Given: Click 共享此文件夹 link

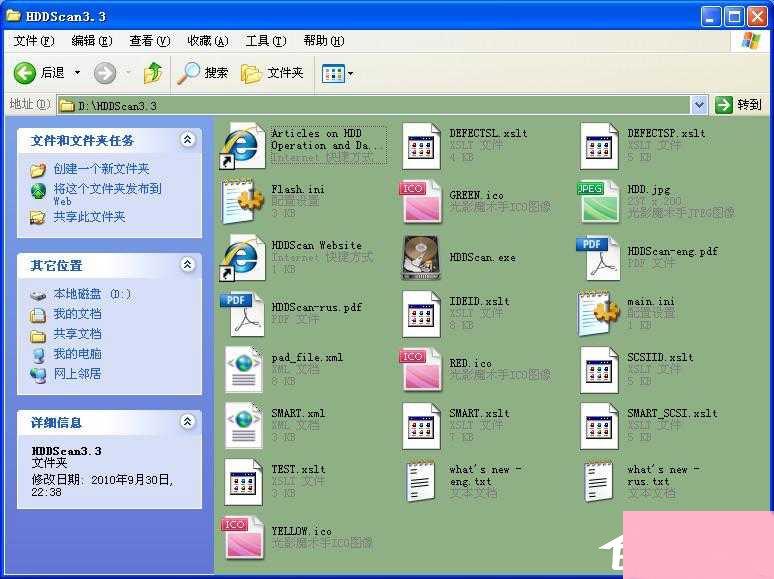Looking at the screenshot, I should 89,217.
